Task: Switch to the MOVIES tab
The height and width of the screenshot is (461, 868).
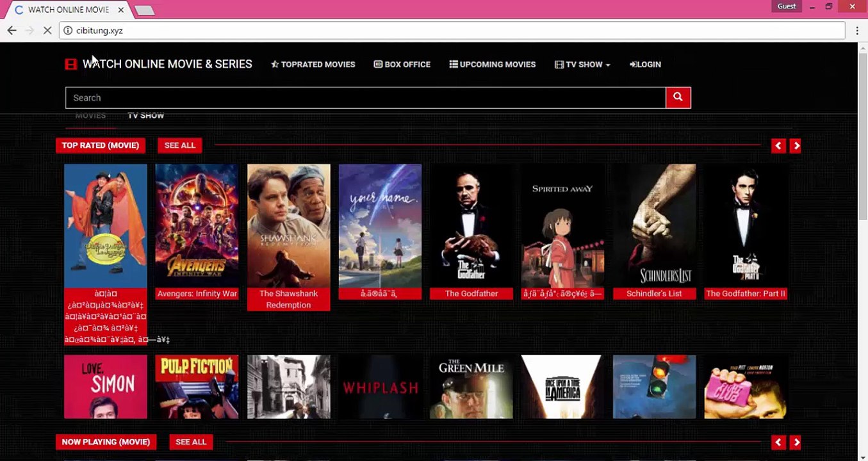Action: point(90,115)
